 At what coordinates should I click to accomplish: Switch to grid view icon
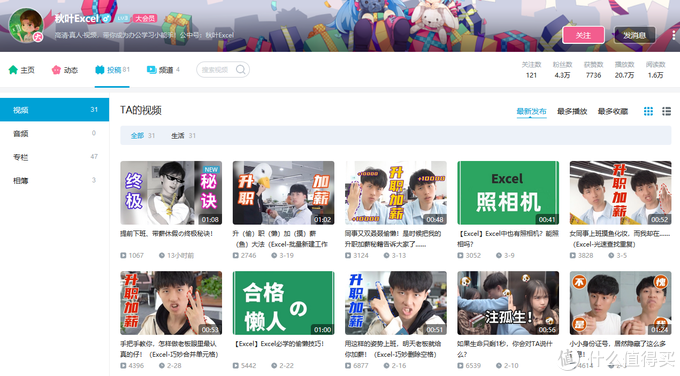(x=648, y=111)
